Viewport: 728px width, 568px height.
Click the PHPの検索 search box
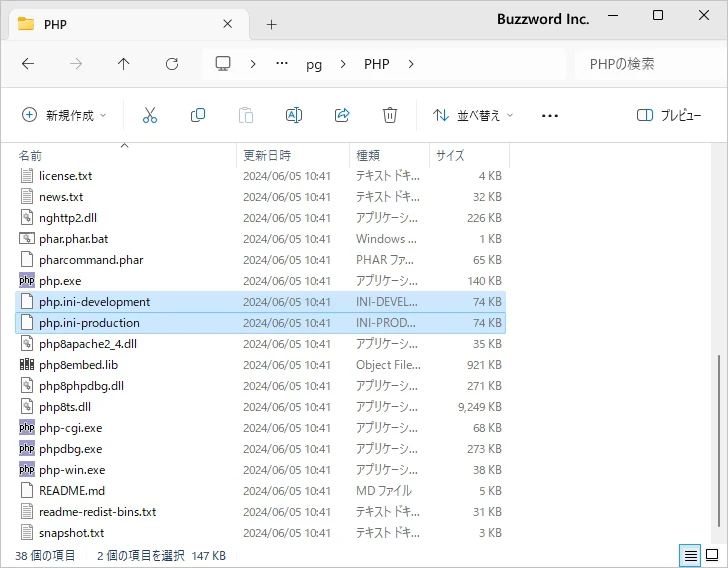pos(648,64)
